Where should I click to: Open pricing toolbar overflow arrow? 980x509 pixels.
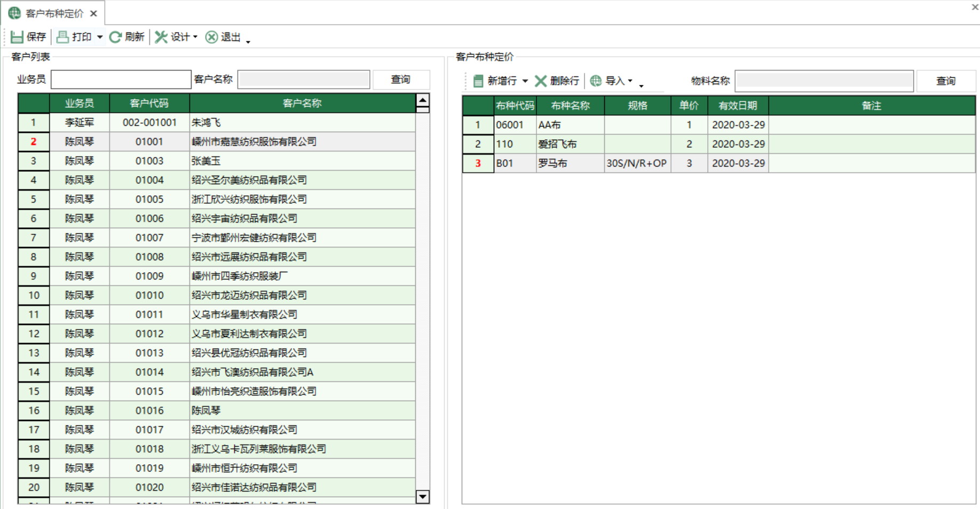641,85
